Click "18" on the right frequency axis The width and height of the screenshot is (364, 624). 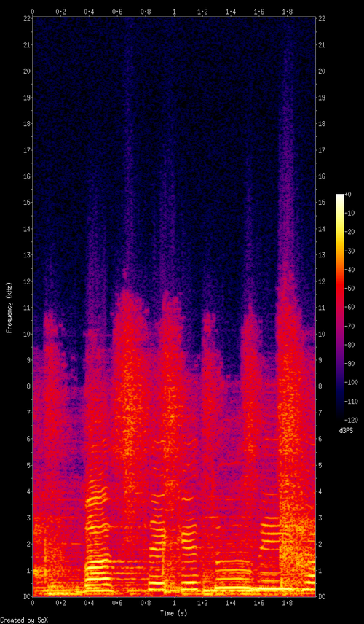[x=321, y=124]
